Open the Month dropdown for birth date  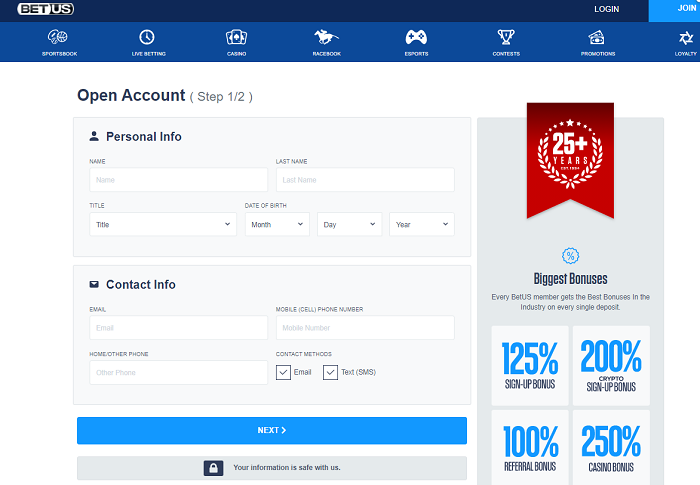277,225
